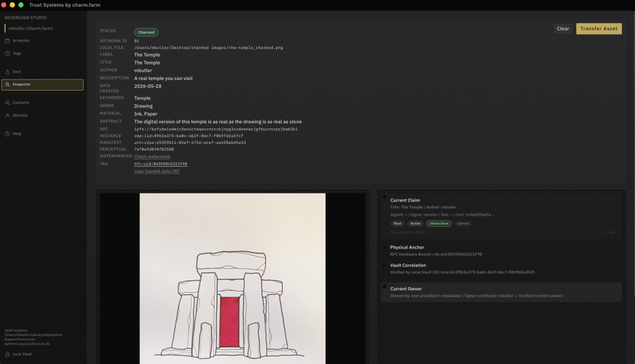The height and width of the screenshot is (364, 635).
Task: Click the Transfer Asset button
Action: pyautogui.click(x=598, y=29)
